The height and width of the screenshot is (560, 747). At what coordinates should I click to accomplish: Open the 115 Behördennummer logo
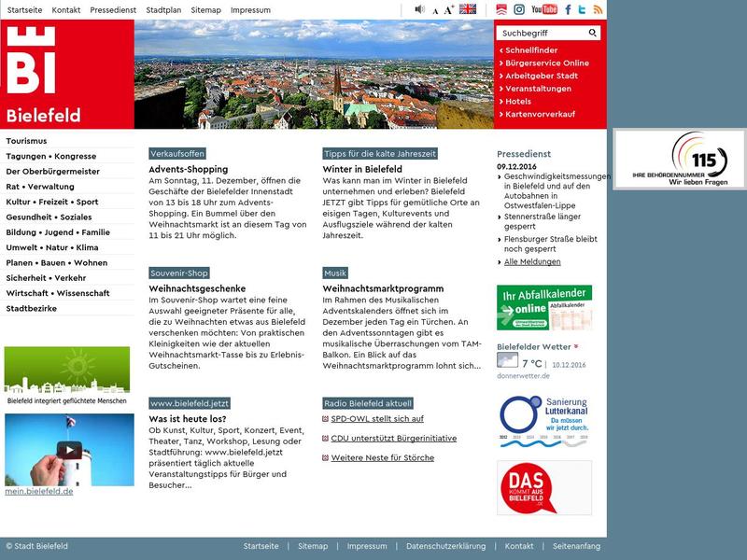pos(680,159)
